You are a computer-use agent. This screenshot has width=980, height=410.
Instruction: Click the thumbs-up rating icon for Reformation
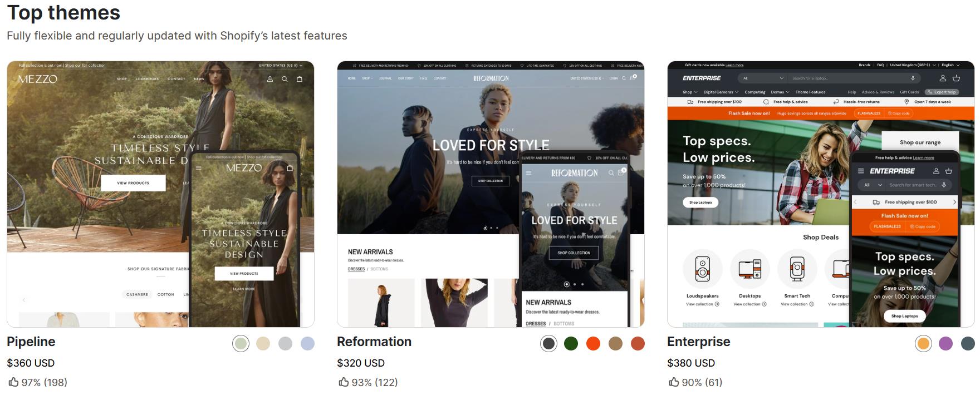[x=344, y=382]
